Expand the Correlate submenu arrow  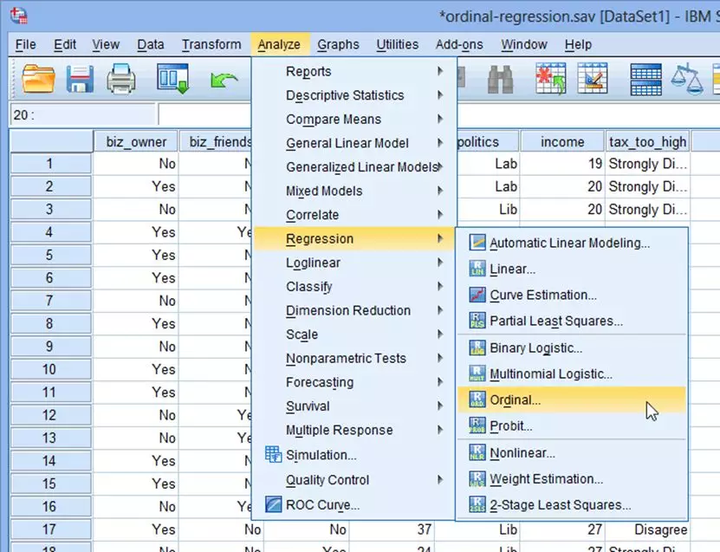(x=440, y=214)
